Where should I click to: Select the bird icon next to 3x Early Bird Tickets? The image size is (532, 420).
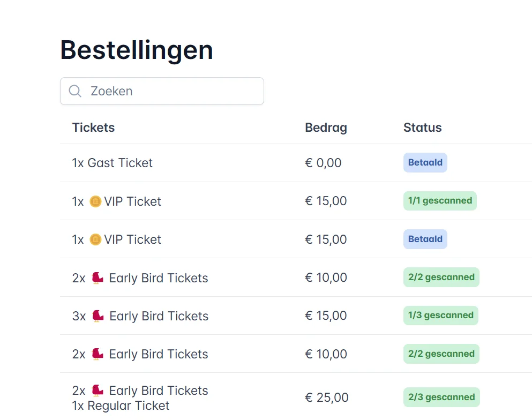[99, 316]
